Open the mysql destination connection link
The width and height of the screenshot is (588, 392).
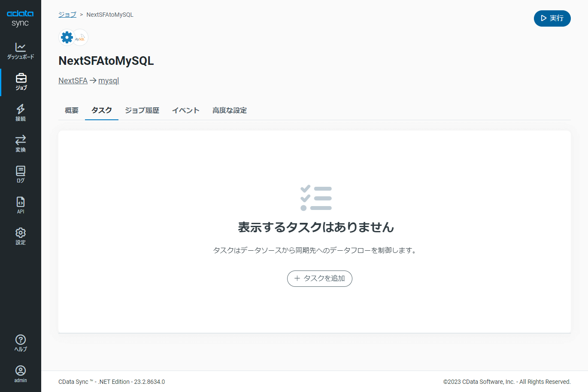point(109,81)
